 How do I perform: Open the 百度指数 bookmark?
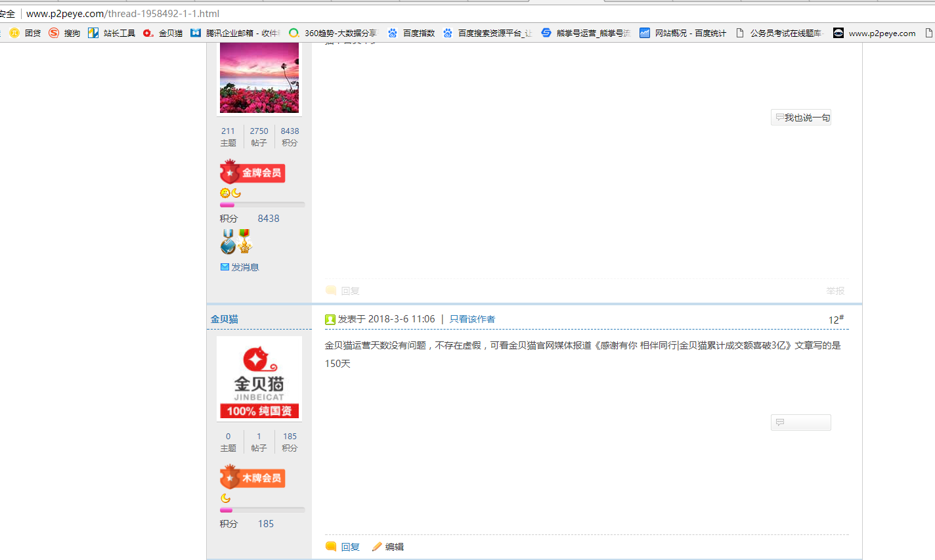(x=411, y=33)
